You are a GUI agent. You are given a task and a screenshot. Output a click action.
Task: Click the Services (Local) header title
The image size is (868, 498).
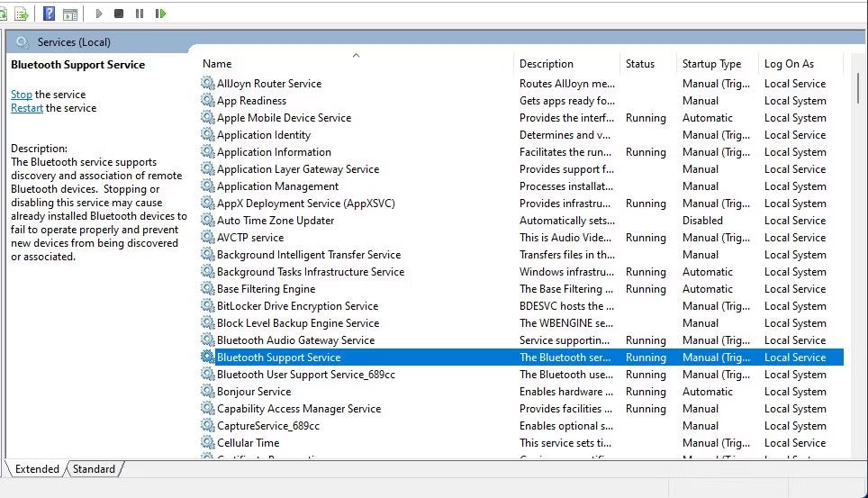pyautogui.click(x=74, y=42)
